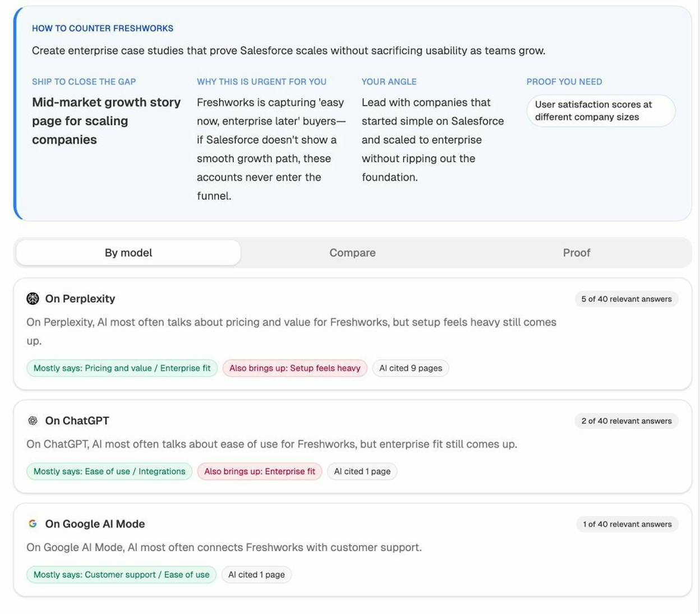
Task: Click the User satisfaction scores proof chip
Action: tap(601, 110)
